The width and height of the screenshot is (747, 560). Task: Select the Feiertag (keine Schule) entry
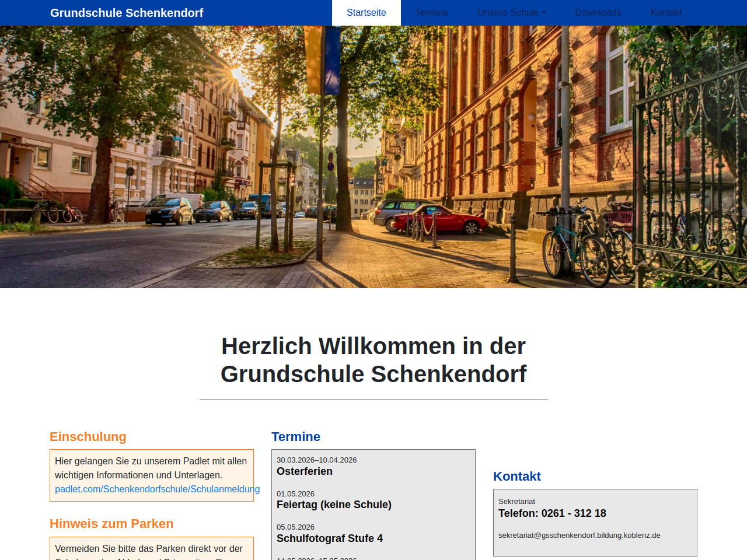(334, 505)
